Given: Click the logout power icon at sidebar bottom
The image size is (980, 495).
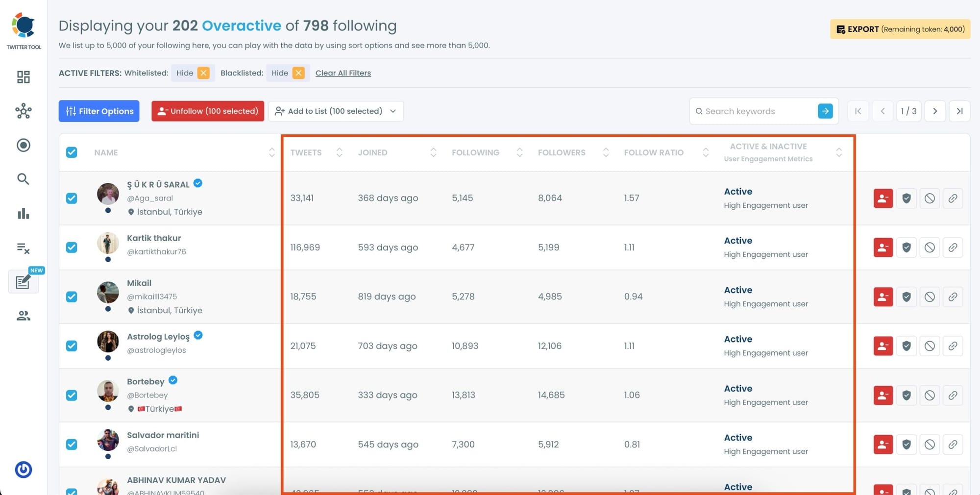Looking at the screenshot, I should (23, 470).
